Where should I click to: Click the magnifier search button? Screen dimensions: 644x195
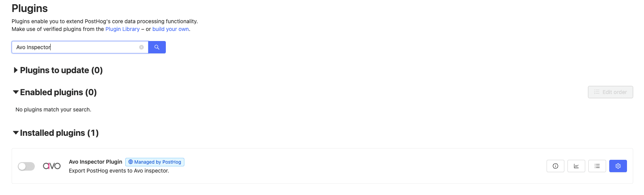tap(157, 47)
